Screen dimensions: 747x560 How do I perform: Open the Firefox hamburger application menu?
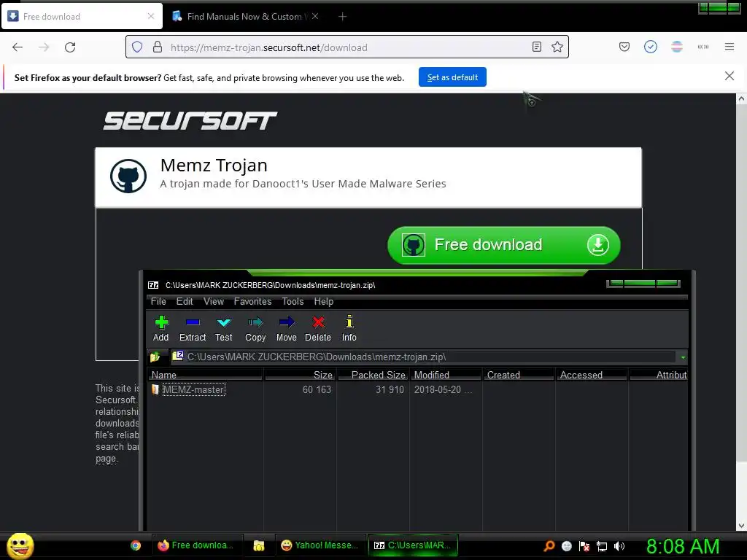click(729, 47)
